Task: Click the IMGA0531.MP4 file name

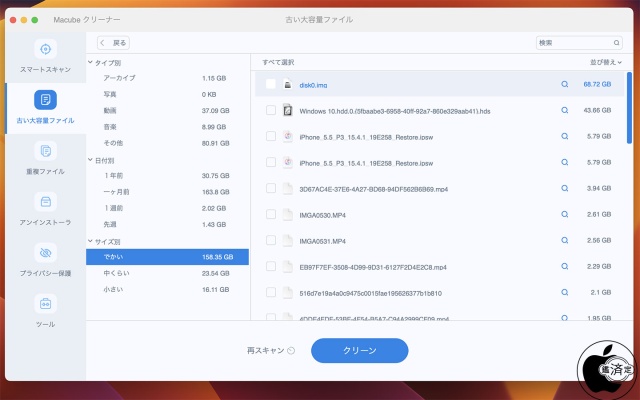Action: pyautogui.click(x=322, y=241)
